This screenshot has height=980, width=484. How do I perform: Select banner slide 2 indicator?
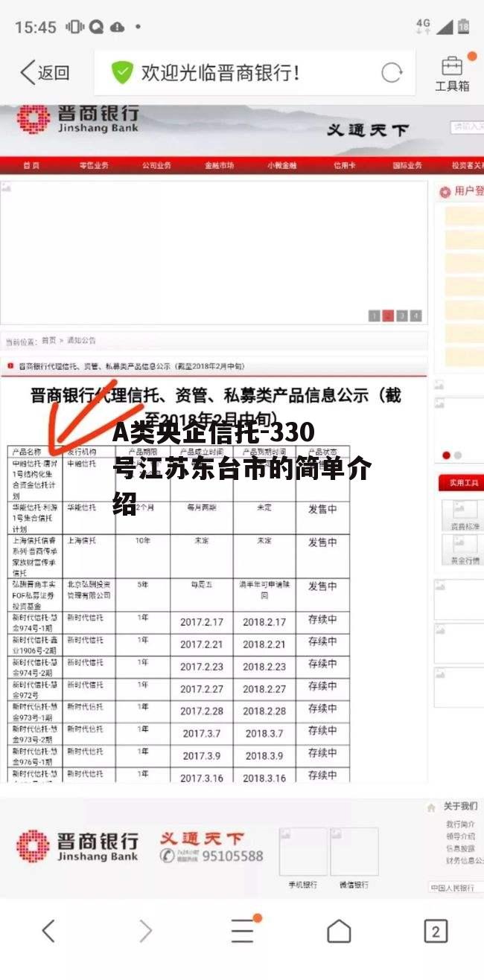388,316
